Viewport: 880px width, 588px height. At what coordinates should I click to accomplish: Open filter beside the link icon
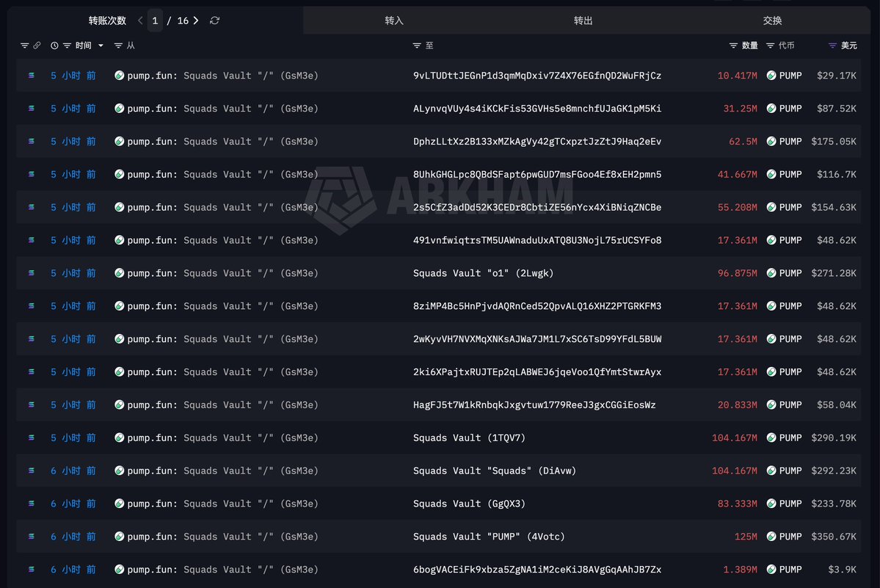(x=25, y=46)
